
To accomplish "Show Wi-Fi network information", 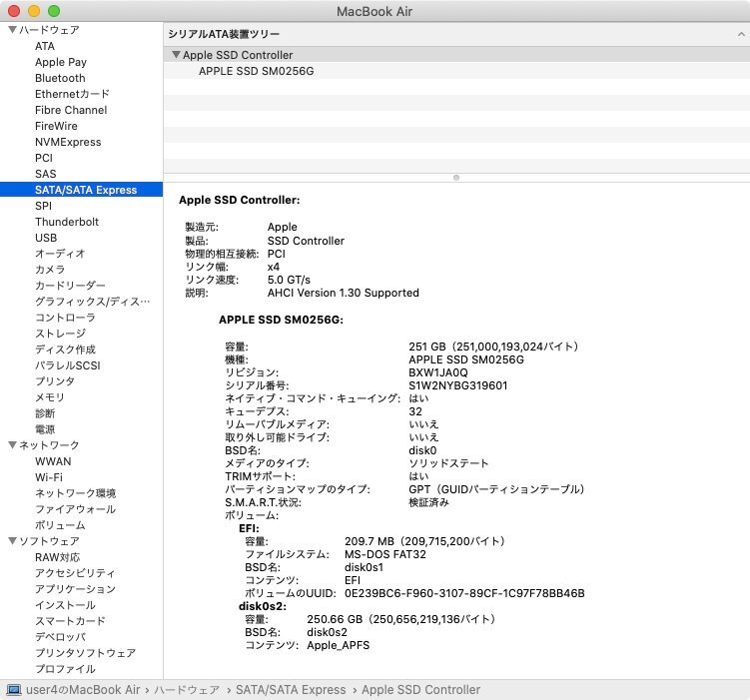I will (x=49, y=477).
